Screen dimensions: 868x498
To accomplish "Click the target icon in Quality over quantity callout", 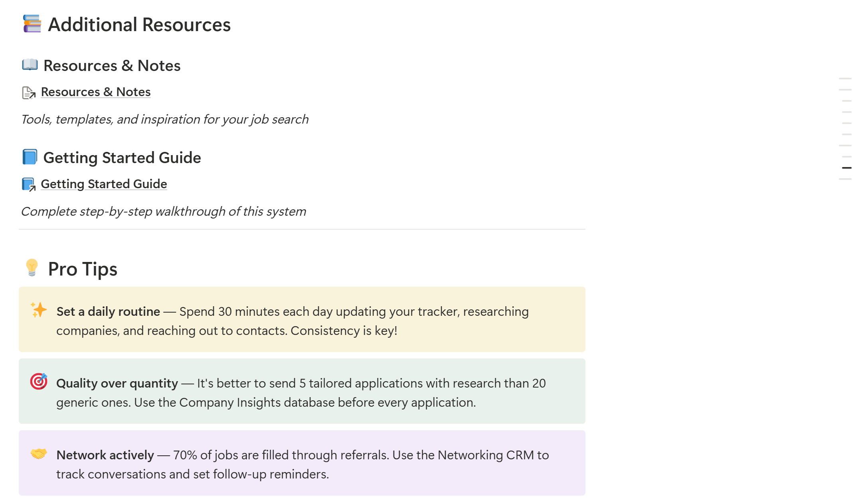I will 39,382.
